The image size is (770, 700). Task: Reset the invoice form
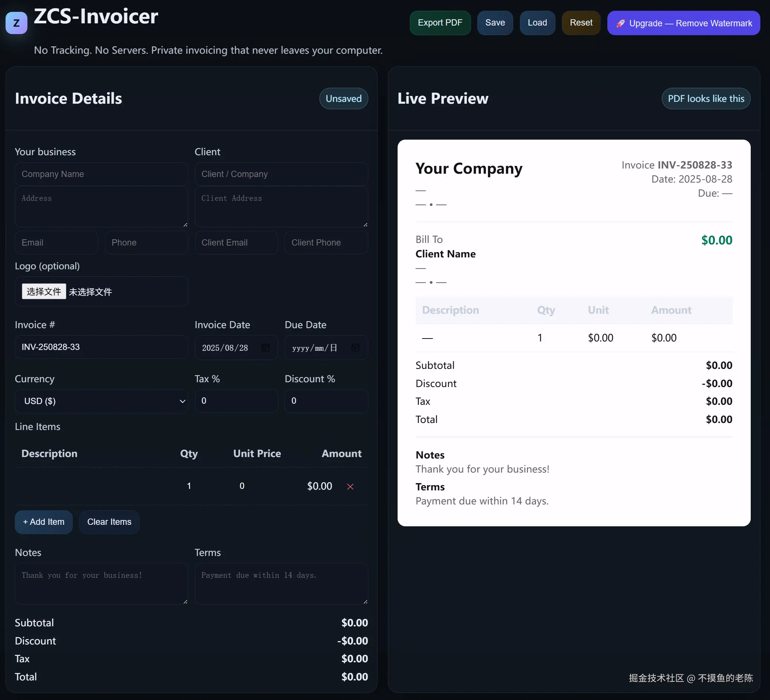coord(581,23)
